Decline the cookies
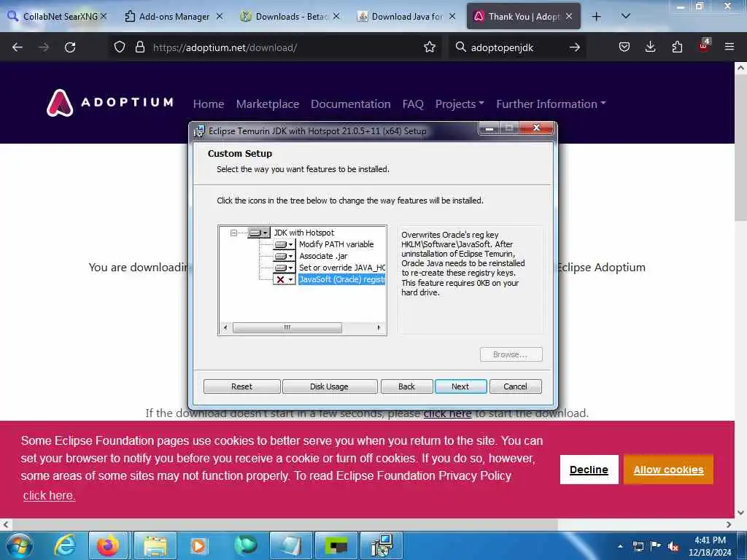The image size is (747, 560). coord(589,470)
